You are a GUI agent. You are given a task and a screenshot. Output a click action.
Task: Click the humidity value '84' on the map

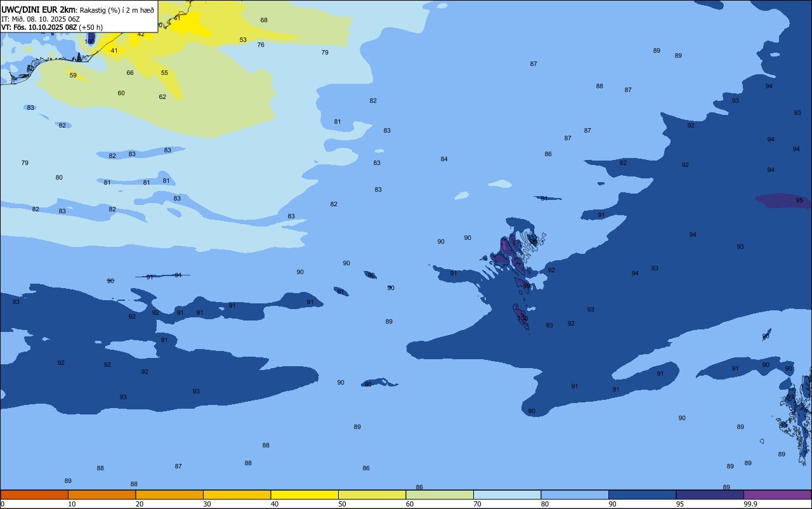click(444, 159)
